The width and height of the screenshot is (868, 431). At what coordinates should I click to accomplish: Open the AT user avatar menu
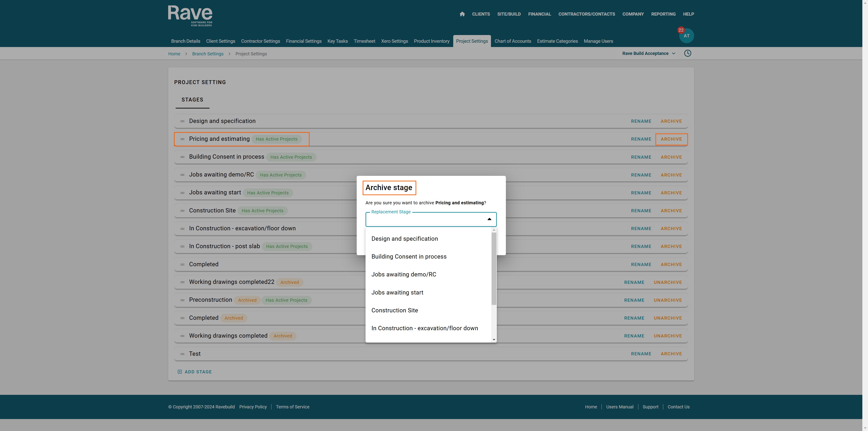click(x=686, y=36)
